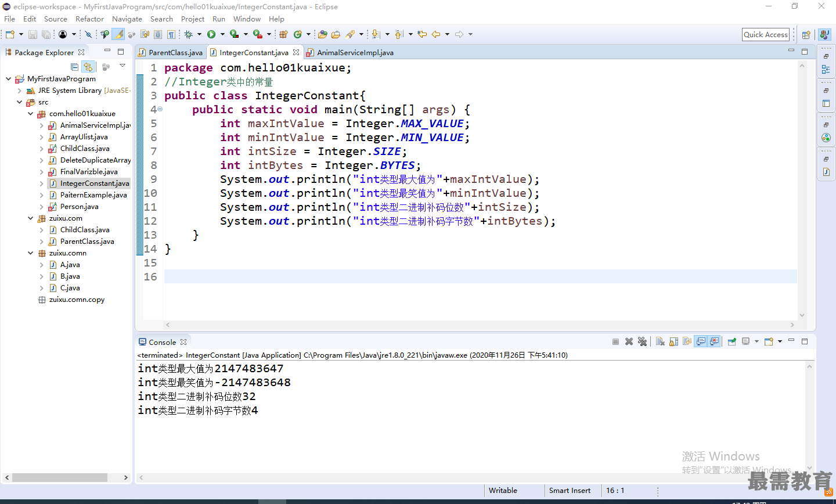Screen dimensions: 836x504
Task: Collapse the zuixu.com package
Action: pyautogui.click(x=31, y=218)
